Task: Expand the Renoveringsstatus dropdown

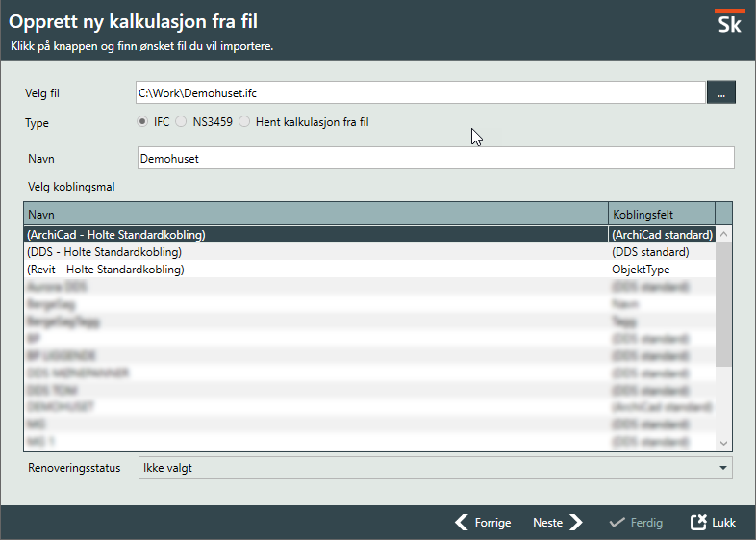Action: (x=722, y=468)
